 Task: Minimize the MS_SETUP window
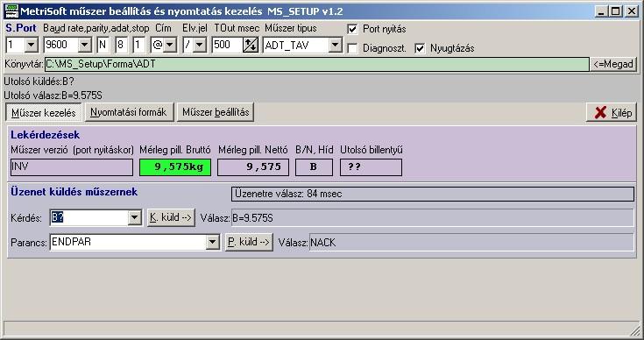pyautogui.click(x=602, y=11)
